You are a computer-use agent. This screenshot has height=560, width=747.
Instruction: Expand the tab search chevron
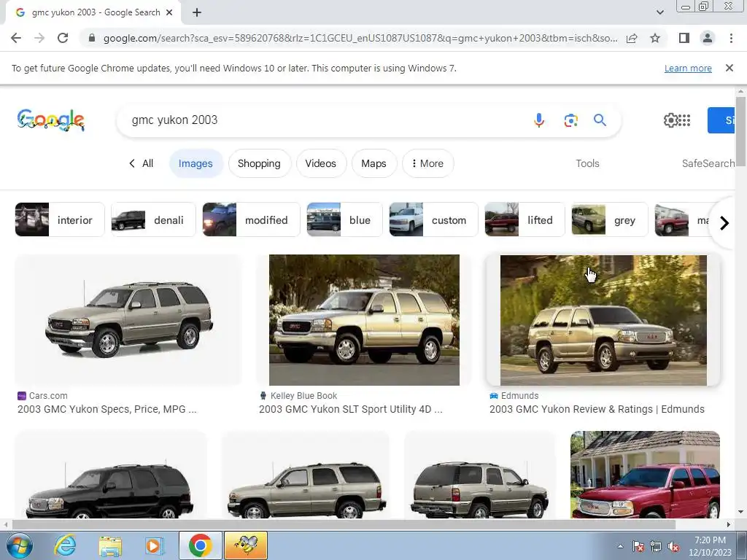tap(659, 12)
